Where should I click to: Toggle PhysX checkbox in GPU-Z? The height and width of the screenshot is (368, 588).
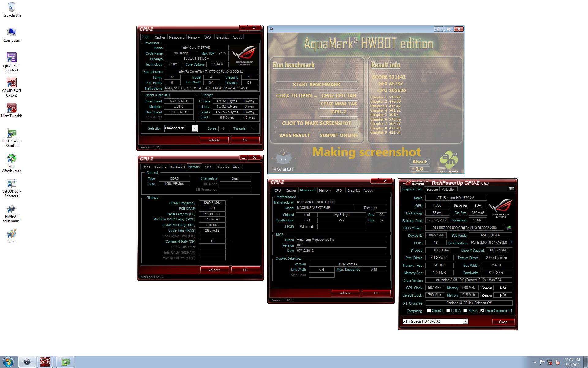tap(465, 311)
